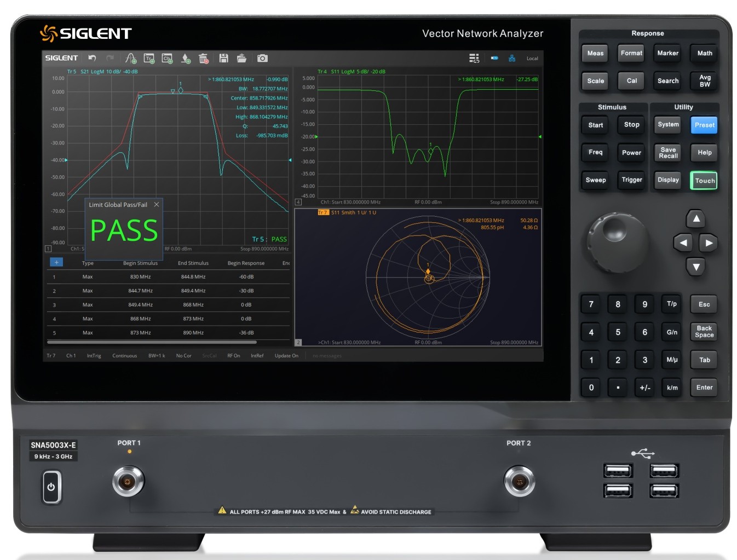Click the add channel icon
Image resolution: width=737 pixels, height=560 pixels.
(168, 58)
